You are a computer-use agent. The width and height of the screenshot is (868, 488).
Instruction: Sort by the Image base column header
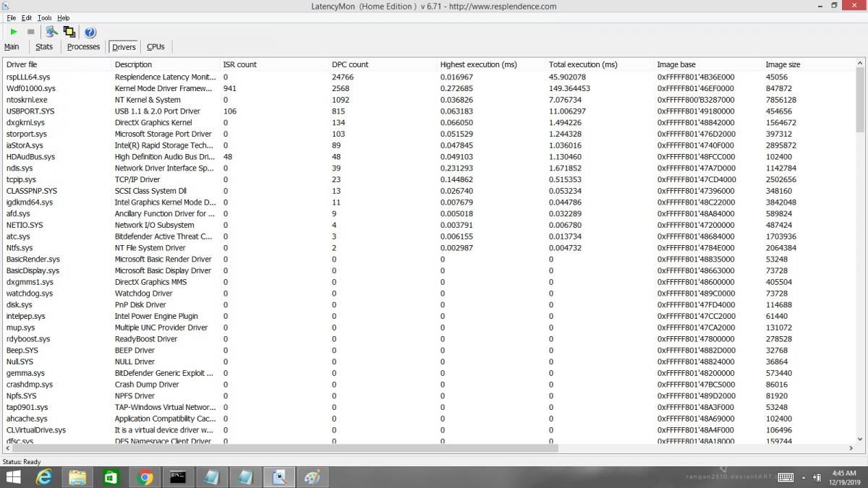(708, 64)
